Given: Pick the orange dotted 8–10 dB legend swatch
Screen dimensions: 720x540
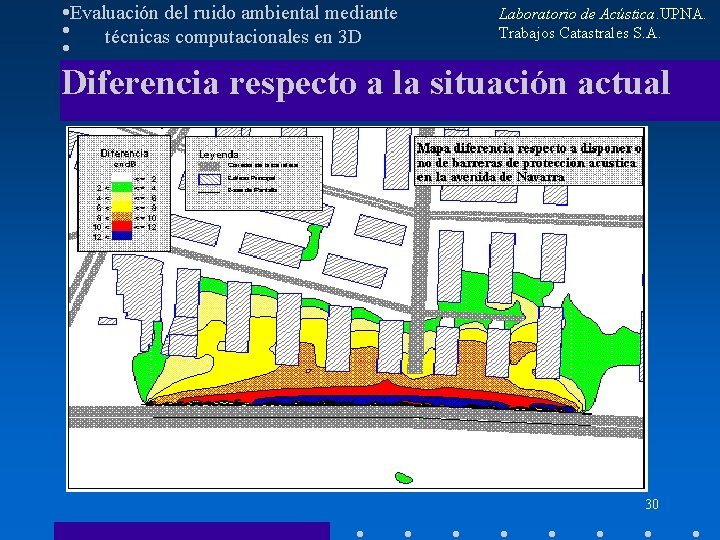Looking at the screenshot, I should coord(122,216).
